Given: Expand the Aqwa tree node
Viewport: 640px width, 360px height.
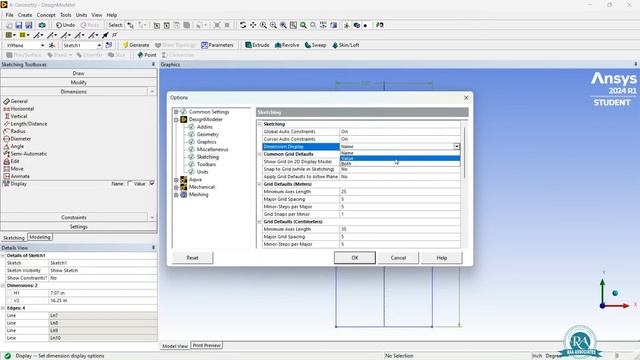Looking at the screenshot, I should (176, 180).
